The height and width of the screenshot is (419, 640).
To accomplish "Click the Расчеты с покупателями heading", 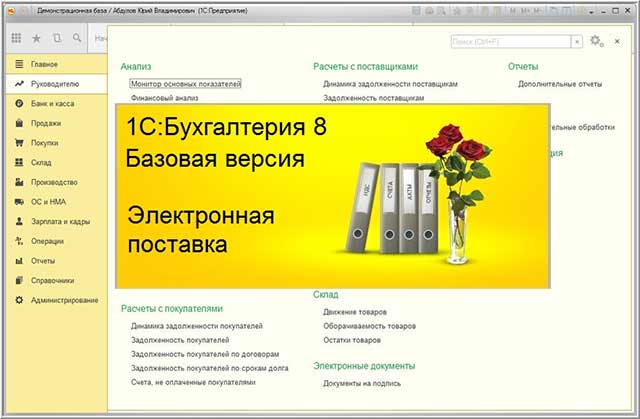I will 172,309.
